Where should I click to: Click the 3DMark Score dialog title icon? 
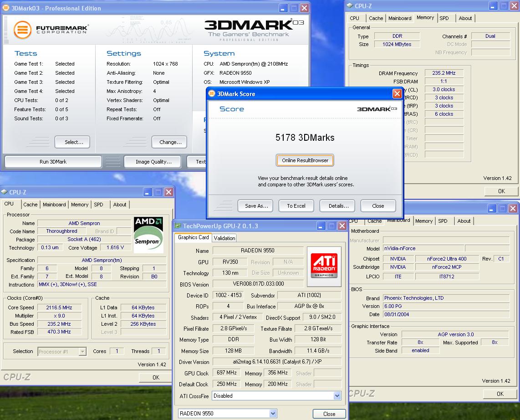(x=211, y=93)
